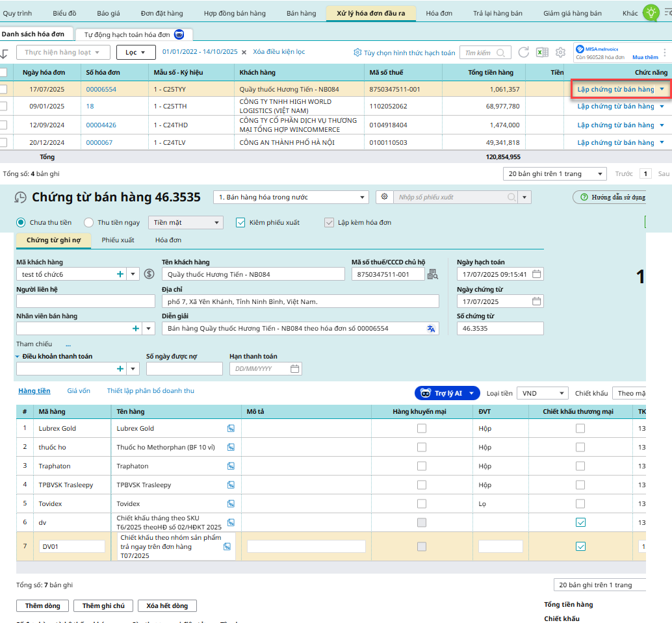Click translate icon in Diễn giải field

pos(430,329)
